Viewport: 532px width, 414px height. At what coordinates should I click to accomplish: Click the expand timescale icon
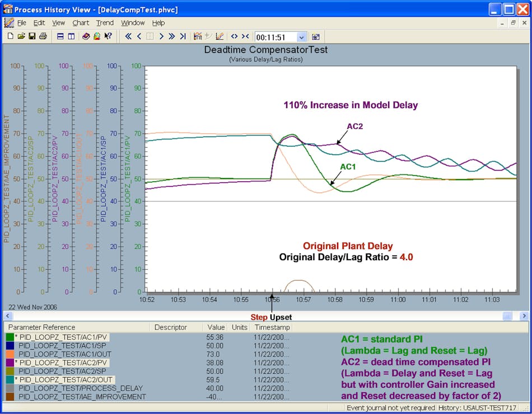(x=234, y=37)
